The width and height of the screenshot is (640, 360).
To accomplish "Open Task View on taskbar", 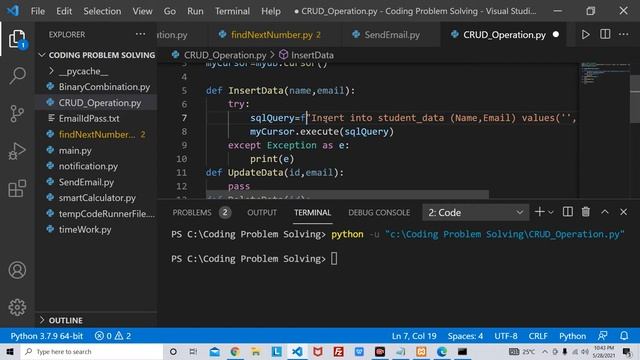I will (193, 352).
